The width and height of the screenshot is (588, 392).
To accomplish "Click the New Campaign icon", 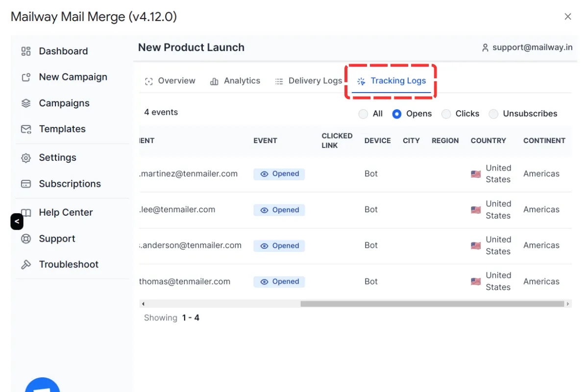I will pyautogui.click(x=26, y=77).
